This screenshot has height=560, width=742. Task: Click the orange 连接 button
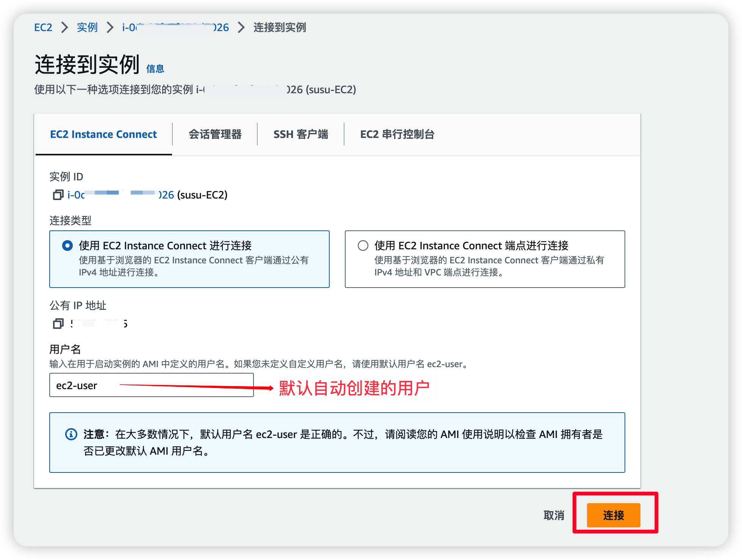coord(613,515)
